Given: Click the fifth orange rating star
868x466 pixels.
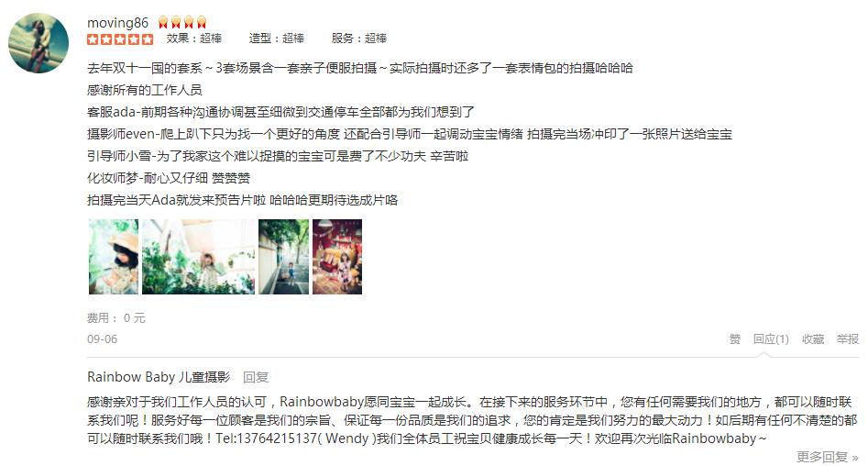Looking at the screenshot, I should click(148, 39).
